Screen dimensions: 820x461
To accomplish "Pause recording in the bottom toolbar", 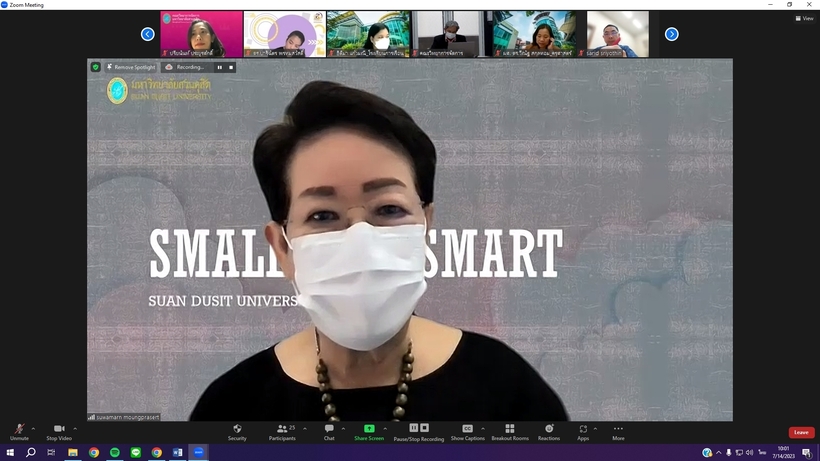I will click(414, 428).
